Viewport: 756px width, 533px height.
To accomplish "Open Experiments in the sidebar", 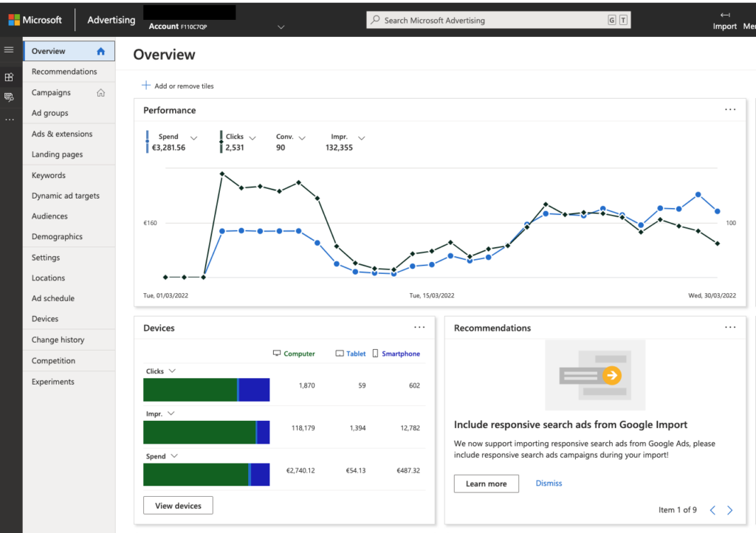I will click(x=69, y=382).
